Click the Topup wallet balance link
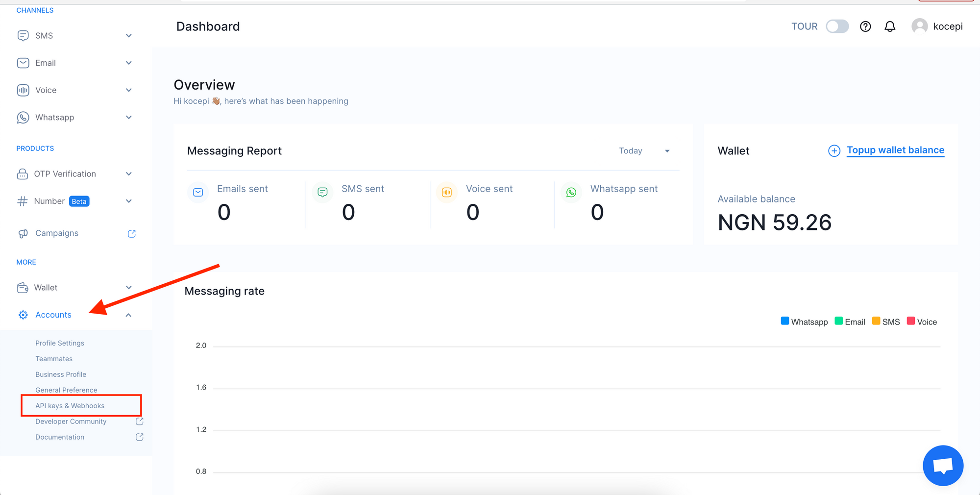The height and width of the screenshot is (495, 980). (x=895, y=150)
